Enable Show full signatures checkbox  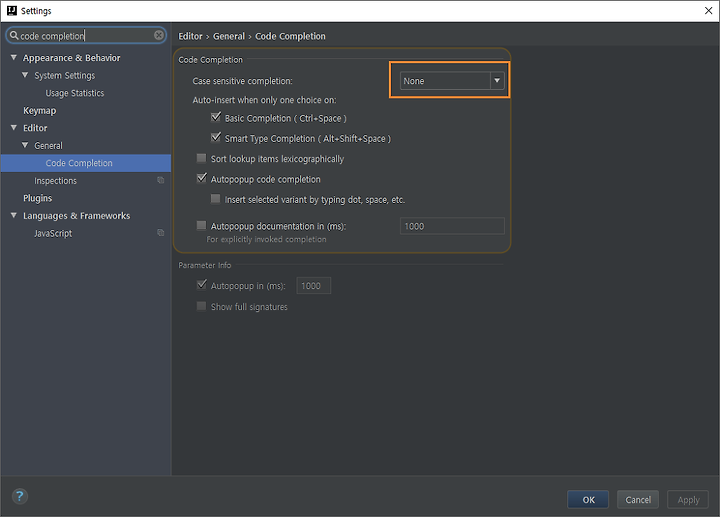(201, 306)
